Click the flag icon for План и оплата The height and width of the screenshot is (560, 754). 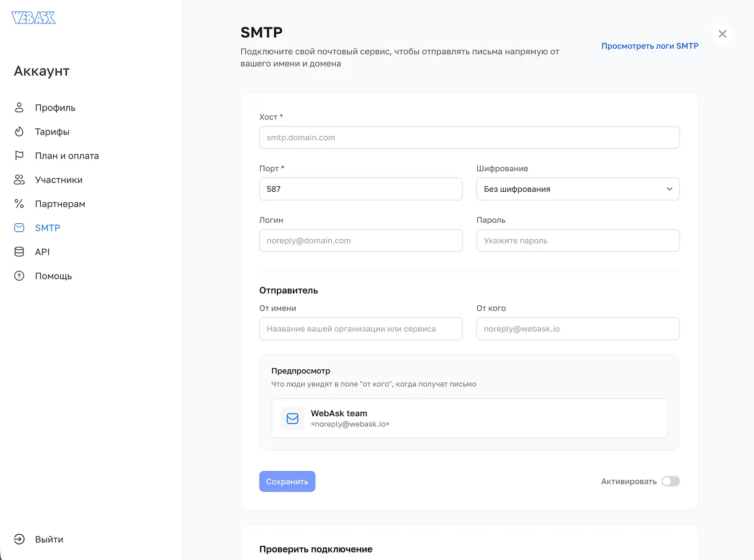(19, 156)
